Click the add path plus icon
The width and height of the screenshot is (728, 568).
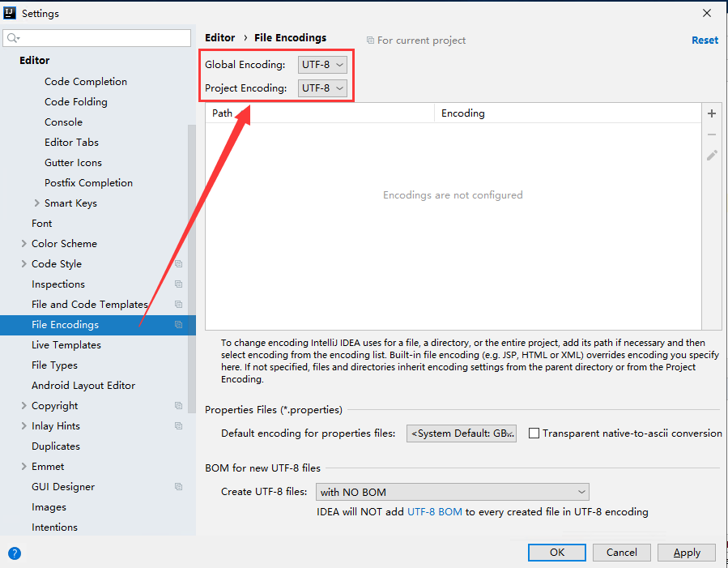point(712,113)
